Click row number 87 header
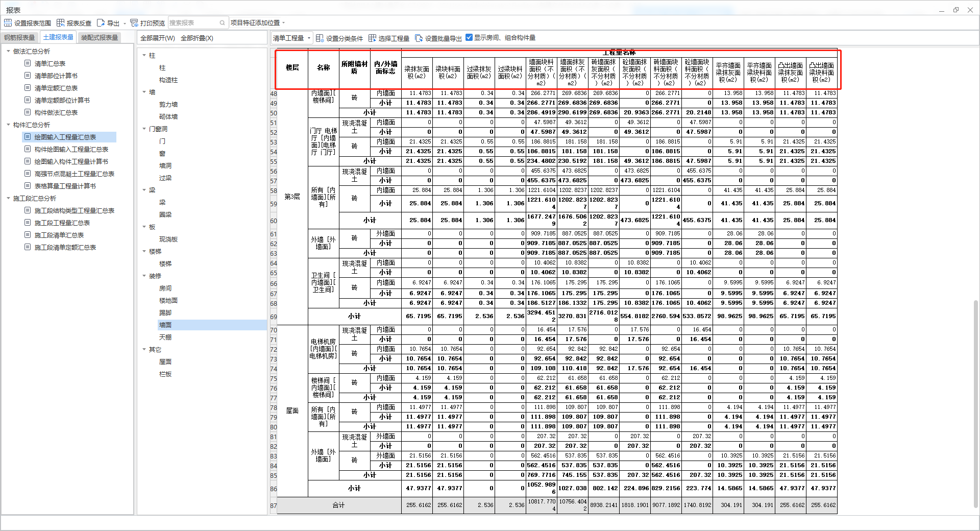Viewport: 980px width, 531px height. [x=274, y=505]
